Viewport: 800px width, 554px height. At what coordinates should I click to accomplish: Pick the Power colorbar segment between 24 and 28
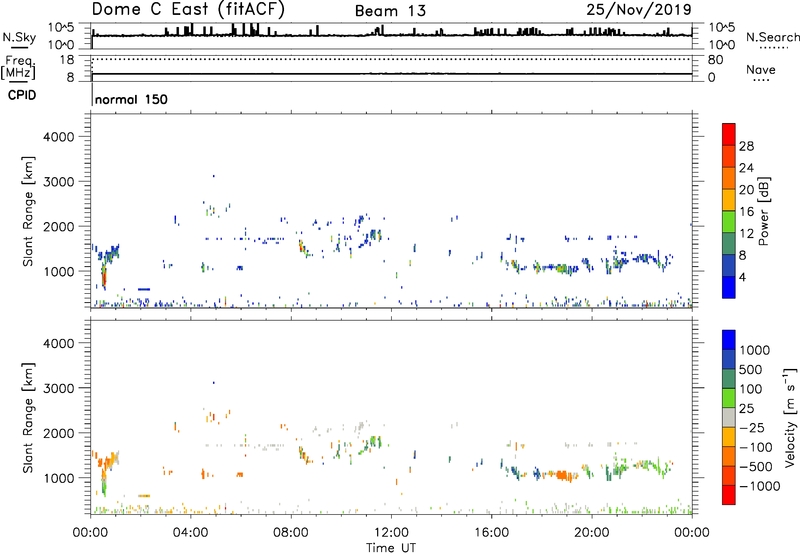click(729, 156)
